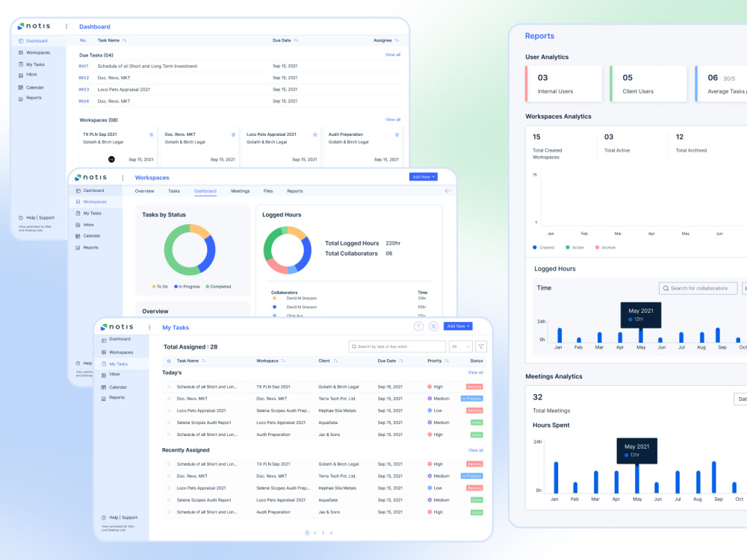The image size is (747, 560).
Task: Click Archive legend dot in Workspaces Analytics
Action: point(598,248)
